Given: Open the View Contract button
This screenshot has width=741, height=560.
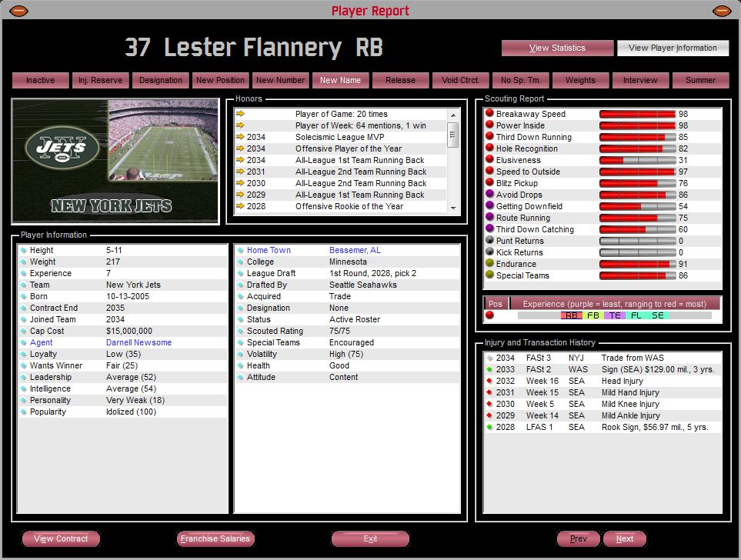Looking at the screenshot, I should pyautogui.click(x=61, y=539).
